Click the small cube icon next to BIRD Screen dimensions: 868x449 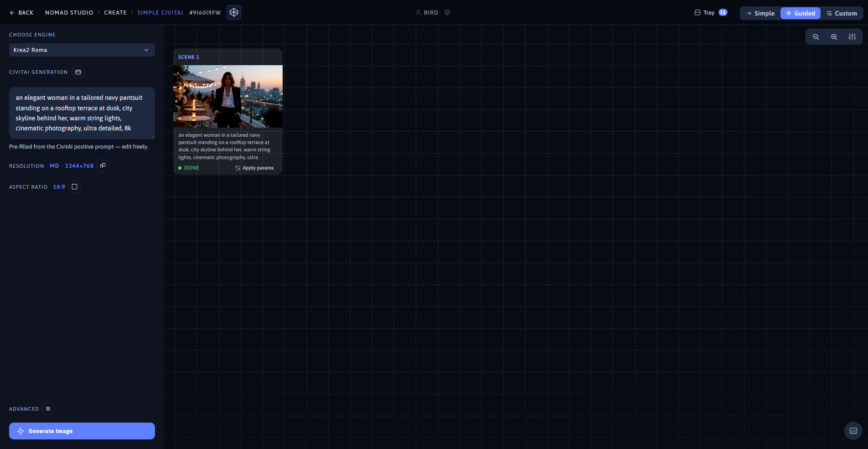click(447, 12)
